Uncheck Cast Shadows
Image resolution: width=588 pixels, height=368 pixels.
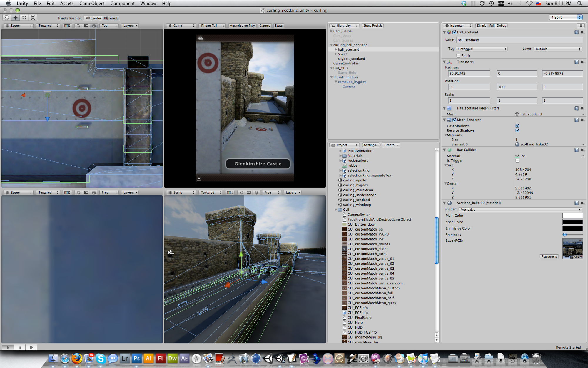point(517,126)
